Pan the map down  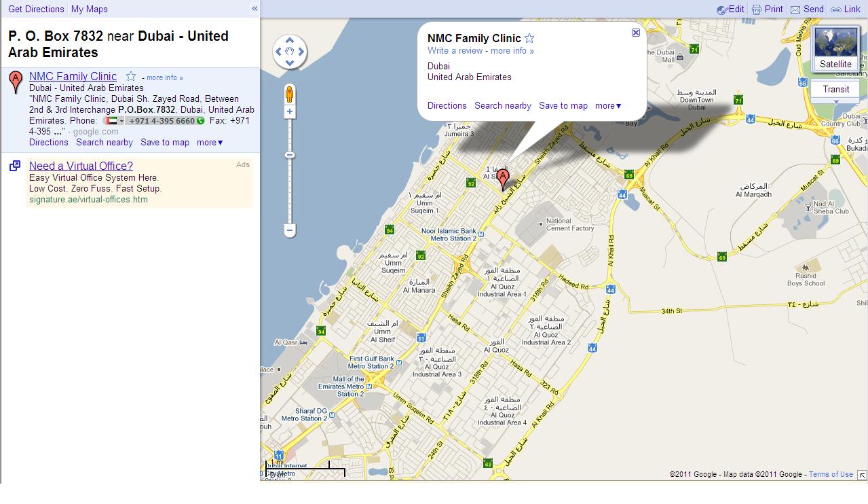(x=290, y=63)
